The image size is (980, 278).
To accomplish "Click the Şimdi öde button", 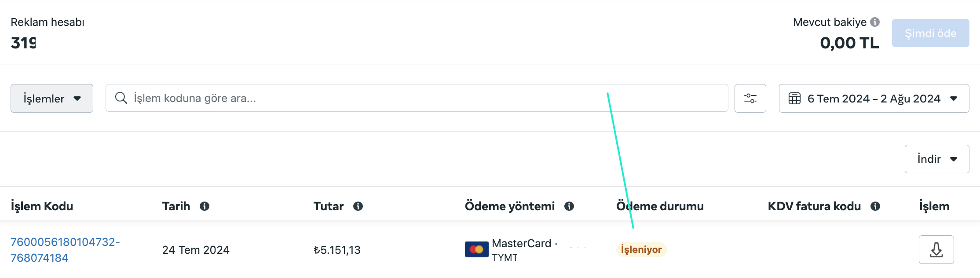I will point(931,33).
